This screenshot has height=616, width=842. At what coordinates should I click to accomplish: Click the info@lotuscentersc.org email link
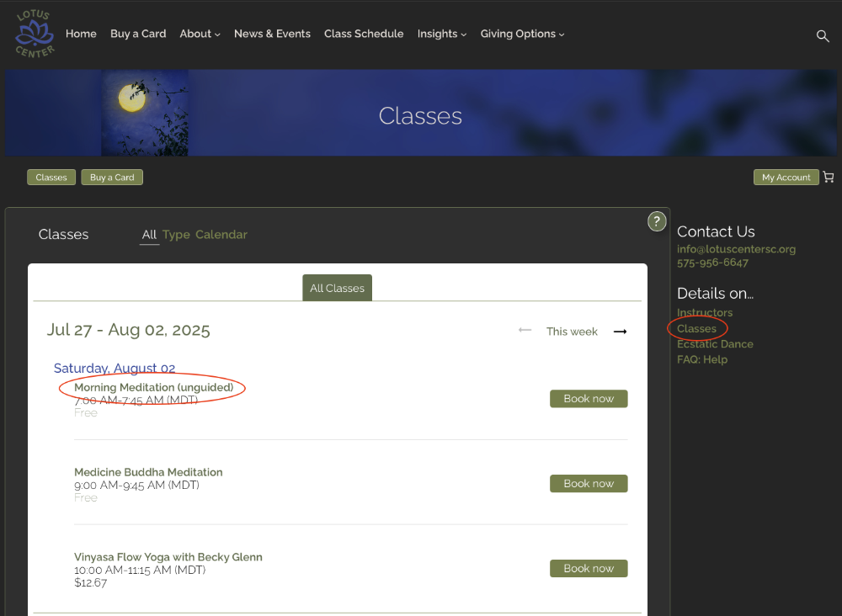[736, 249]
